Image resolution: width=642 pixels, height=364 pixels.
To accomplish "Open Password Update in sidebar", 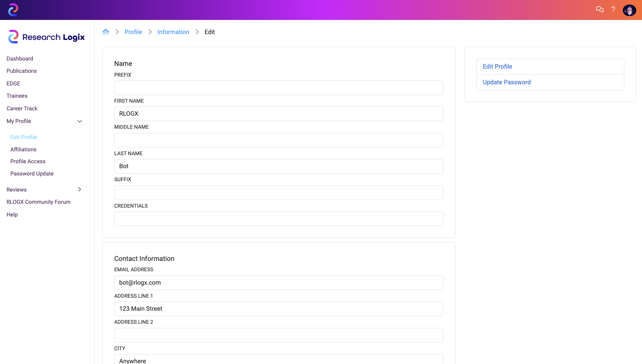I will pyautogui.click(x=32, y=174).
